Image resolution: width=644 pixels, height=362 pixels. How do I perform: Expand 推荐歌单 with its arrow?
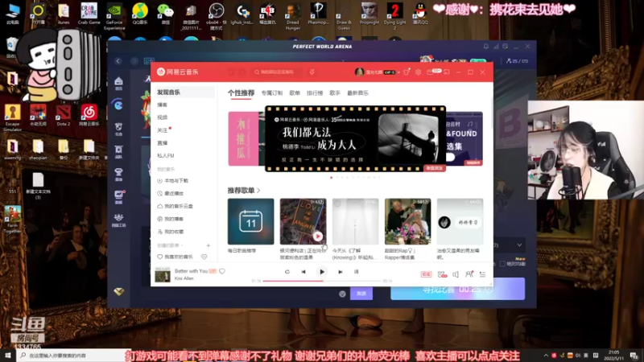pyautogui.click(x=258, y=191)
